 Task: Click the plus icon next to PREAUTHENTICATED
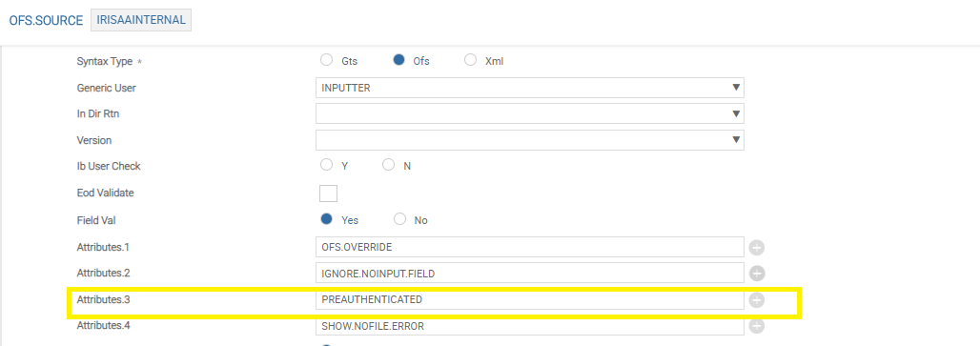tap(756, 300)
